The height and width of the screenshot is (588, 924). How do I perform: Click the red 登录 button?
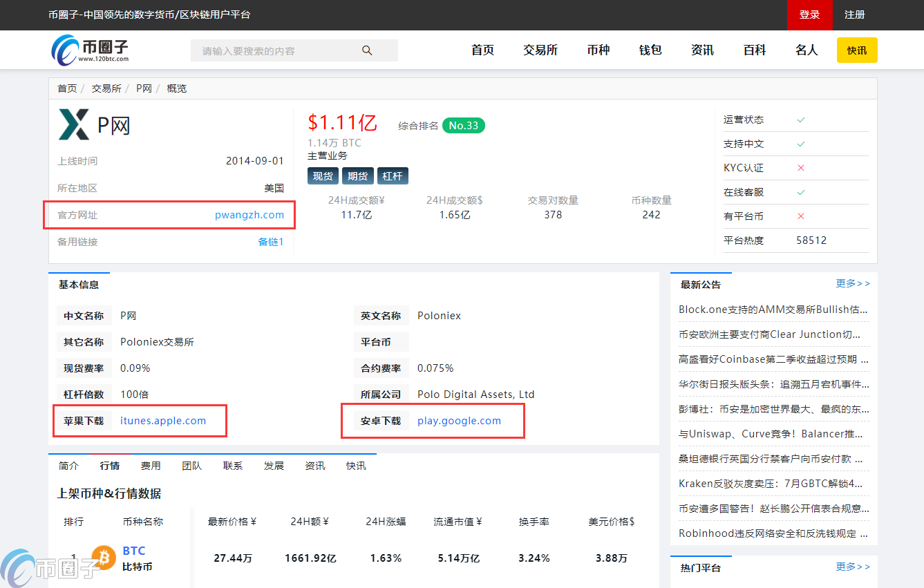(810, 15)
